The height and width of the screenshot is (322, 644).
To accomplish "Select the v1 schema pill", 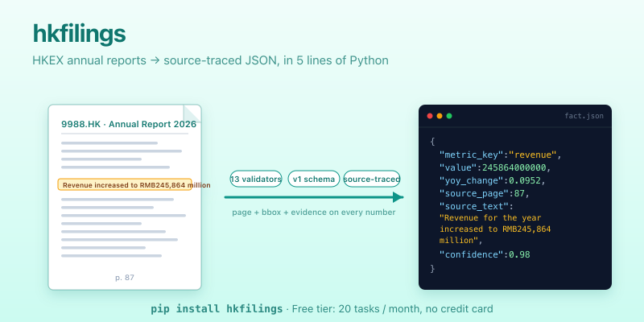I will pos(314,179).
